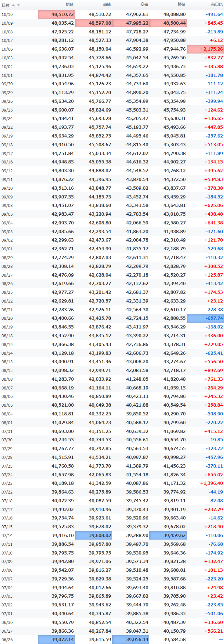Click the 終値 column header
Screen dimensions: 224x644
[181, 5]
